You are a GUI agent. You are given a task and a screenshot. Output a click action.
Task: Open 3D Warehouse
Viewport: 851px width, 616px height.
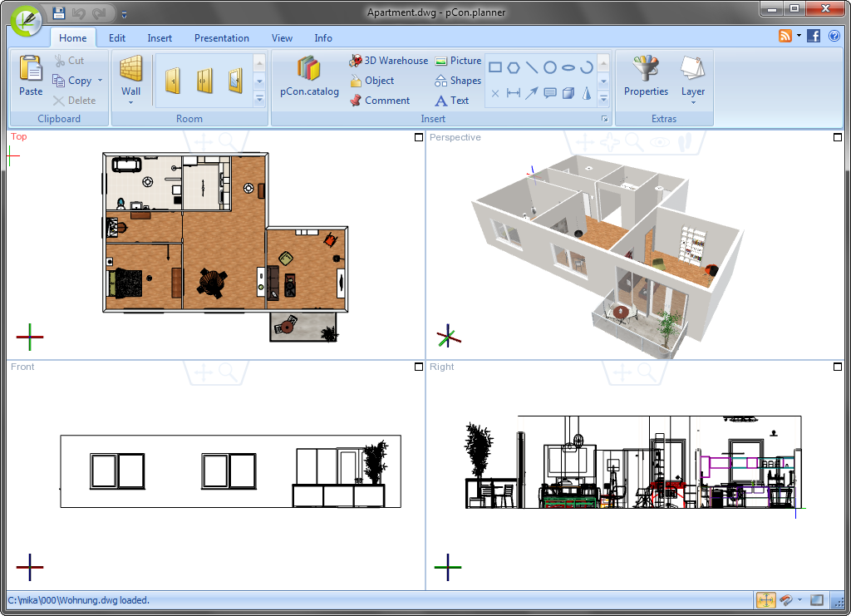(x=389, y=60)
